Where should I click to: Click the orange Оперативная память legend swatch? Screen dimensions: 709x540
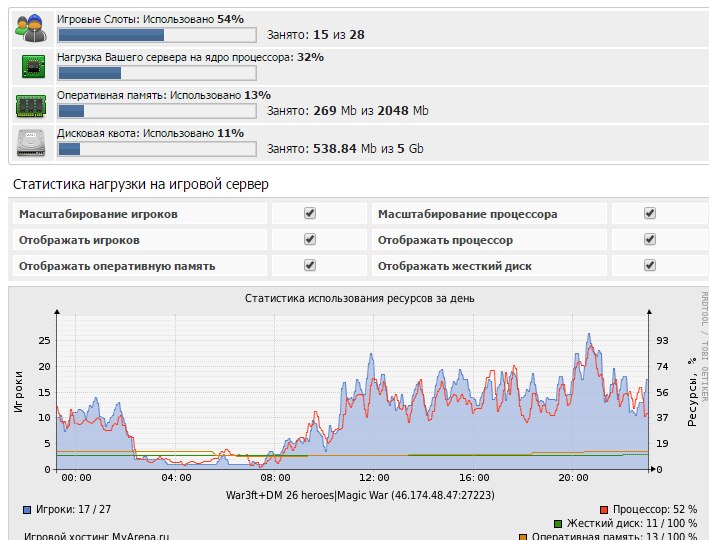tap(523, 537)
